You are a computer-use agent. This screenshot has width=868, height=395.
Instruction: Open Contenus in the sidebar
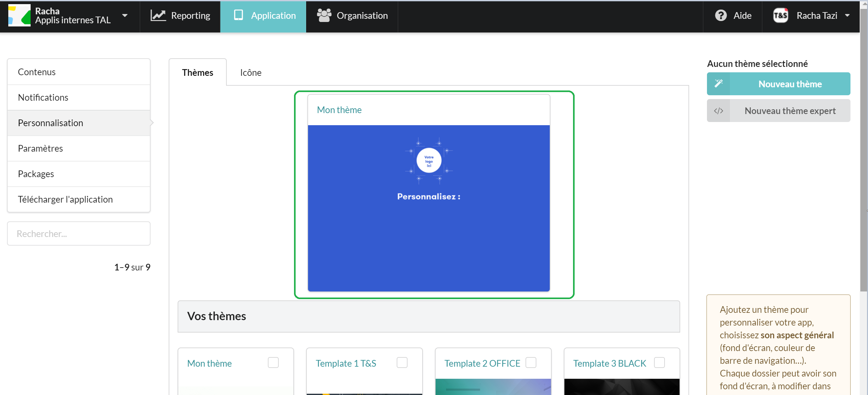pyautogui.click(x=78, y=72)
